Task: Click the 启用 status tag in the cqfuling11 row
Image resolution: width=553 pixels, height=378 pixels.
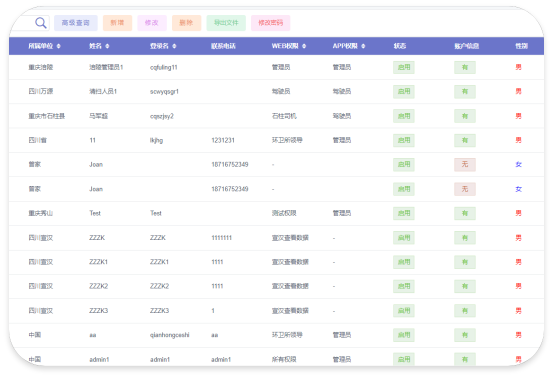Action: coord(404,67)
